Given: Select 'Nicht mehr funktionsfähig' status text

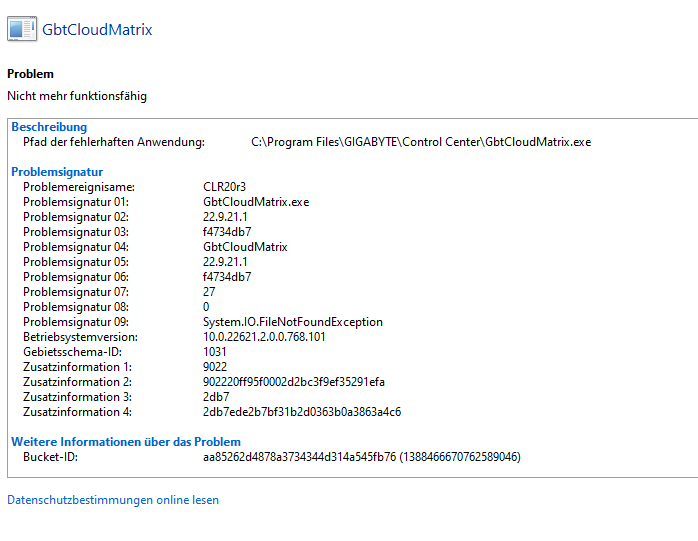Looking at the screenshot, I should click(x=77, y=96).
